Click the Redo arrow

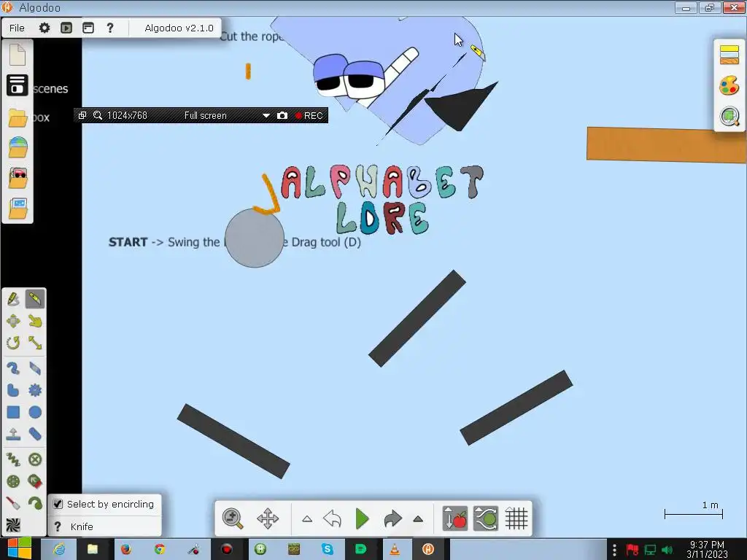tap(392, 518)
